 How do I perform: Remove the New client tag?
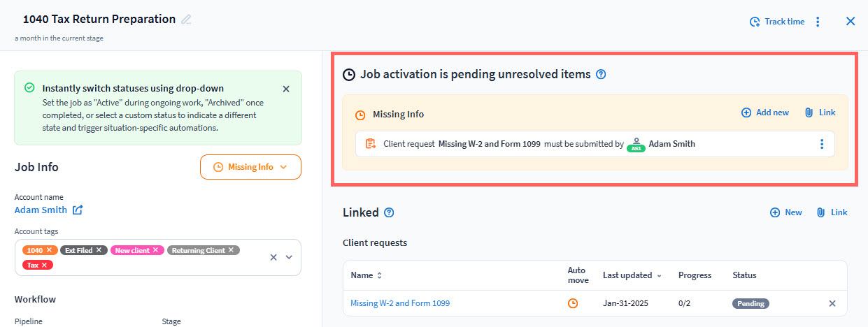[x=155, y=250]
